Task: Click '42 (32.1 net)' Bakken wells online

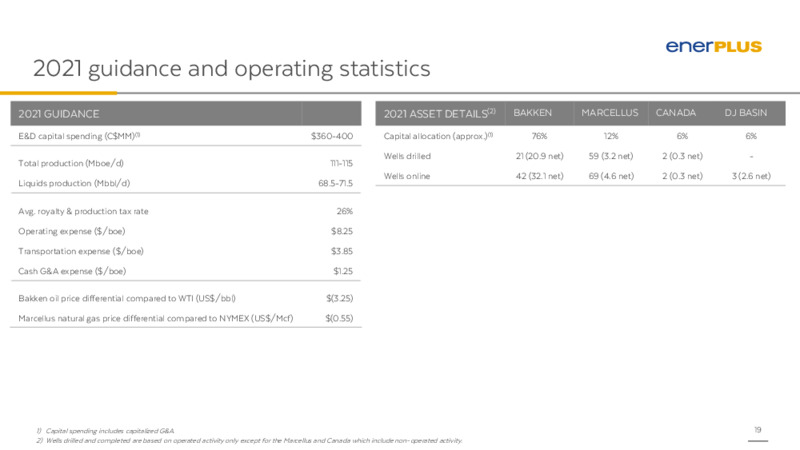Action: pos(539,176)
